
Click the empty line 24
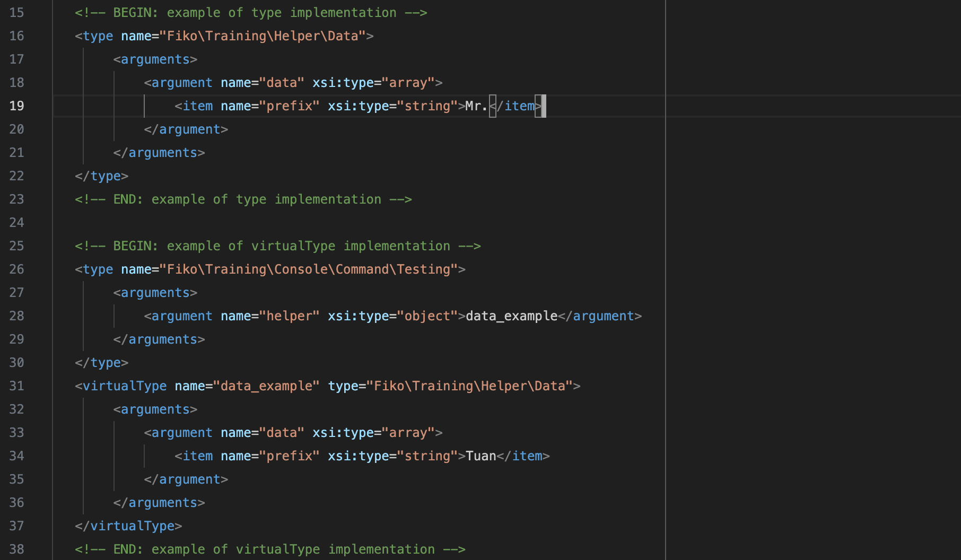(x=159, y=222)
